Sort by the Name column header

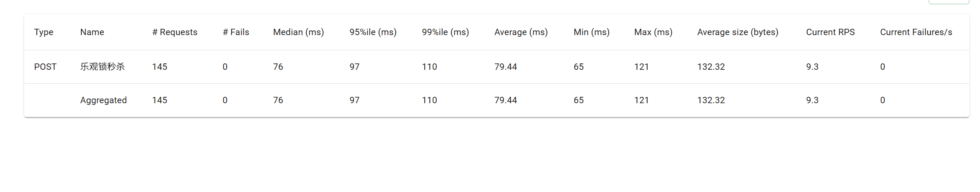[x=92, y=32]
